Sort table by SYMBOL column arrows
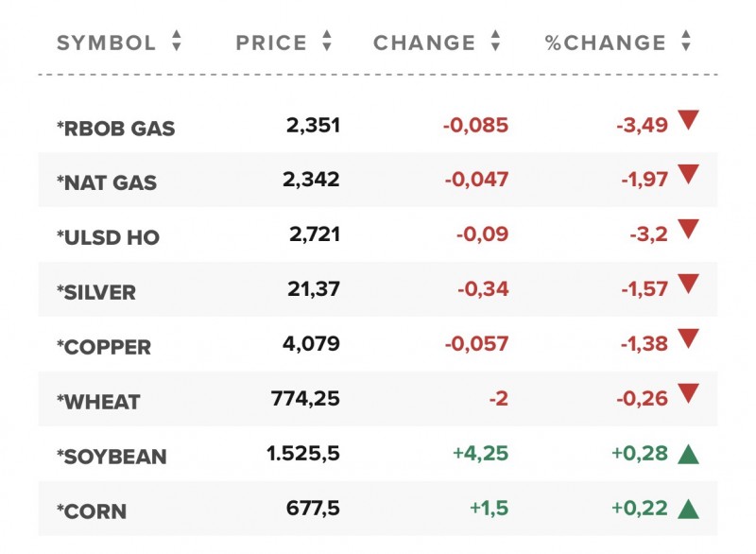Screen dimensions: 756x554 point(176,42)
